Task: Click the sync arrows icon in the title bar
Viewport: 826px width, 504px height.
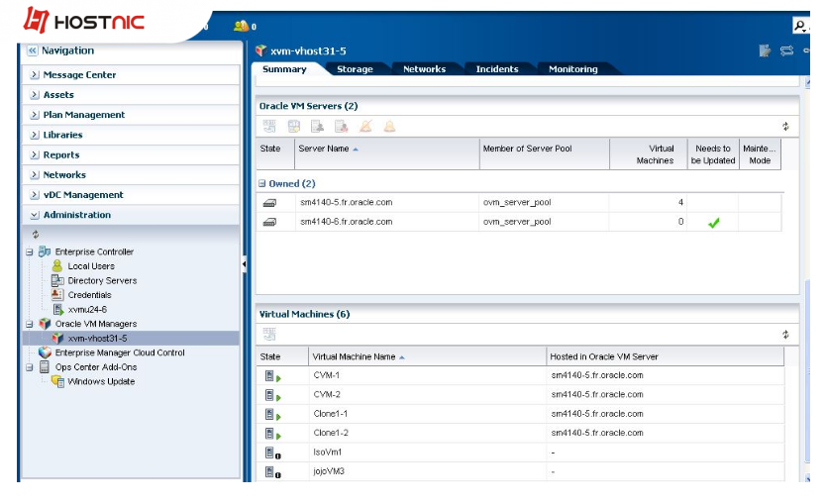Action: click(x=786, y=50)
